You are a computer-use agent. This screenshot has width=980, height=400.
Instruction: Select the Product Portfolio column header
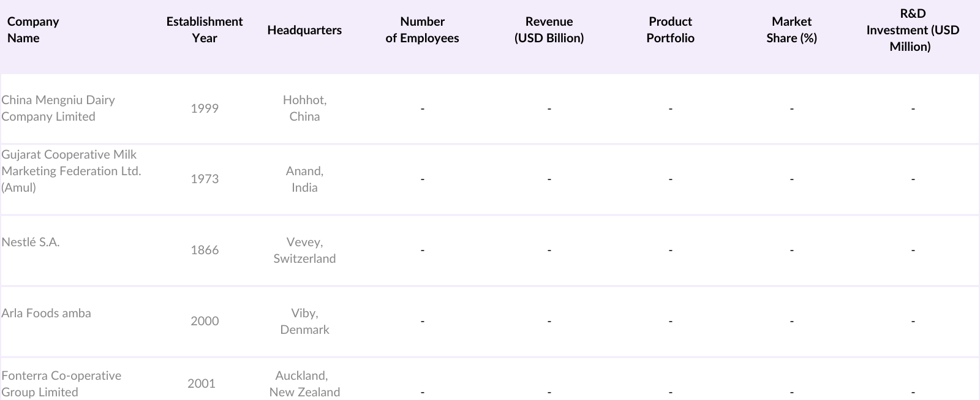click(670, 30)
